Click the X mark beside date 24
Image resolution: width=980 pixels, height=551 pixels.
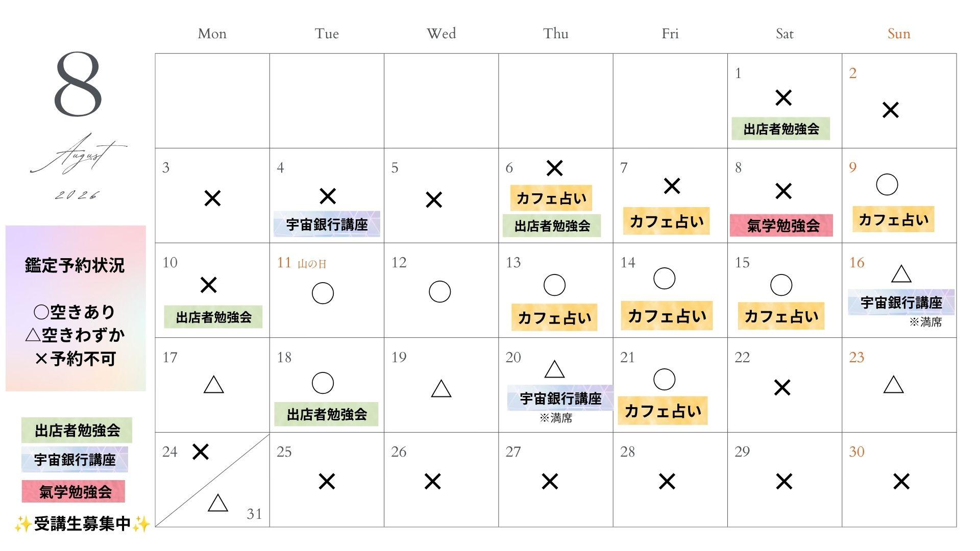pos(201,452)
